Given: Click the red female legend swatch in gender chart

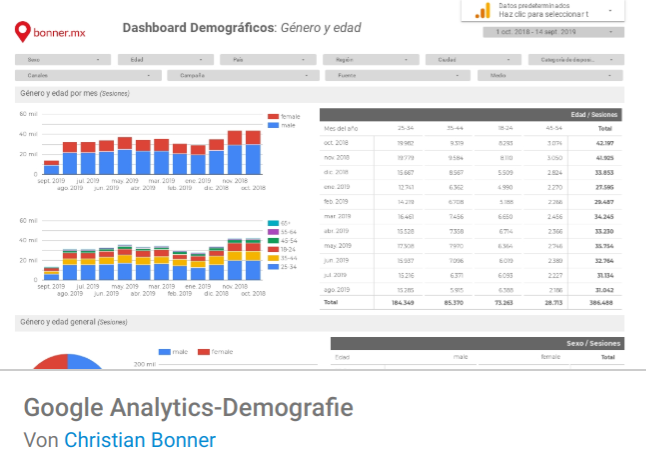Looking at the screenshot, I should tap(273, 117).
